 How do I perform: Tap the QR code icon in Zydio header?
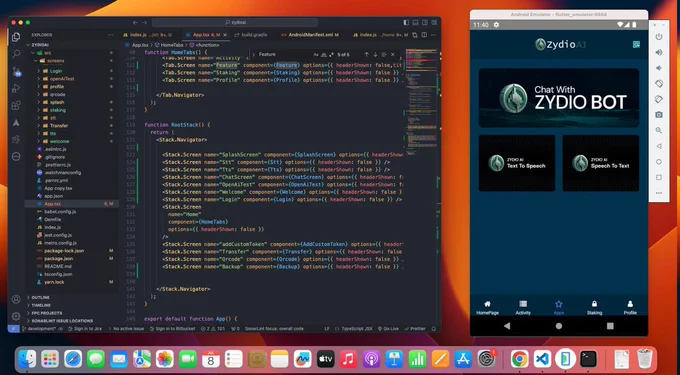click(x=636, y=44)
